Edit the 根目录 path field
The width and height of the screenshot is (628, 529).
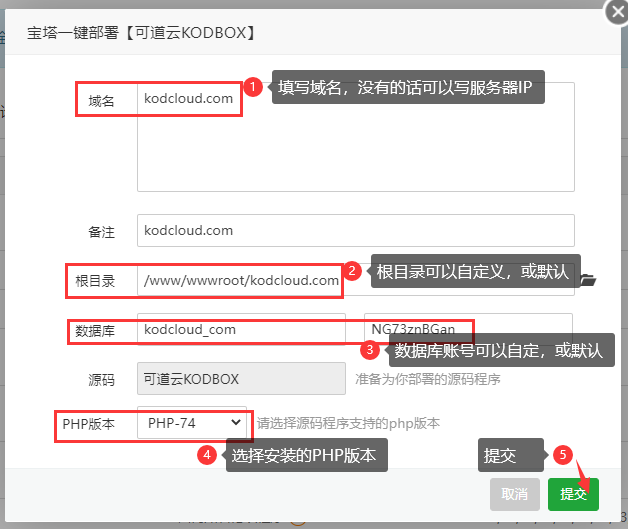click(x=240, y=281)
